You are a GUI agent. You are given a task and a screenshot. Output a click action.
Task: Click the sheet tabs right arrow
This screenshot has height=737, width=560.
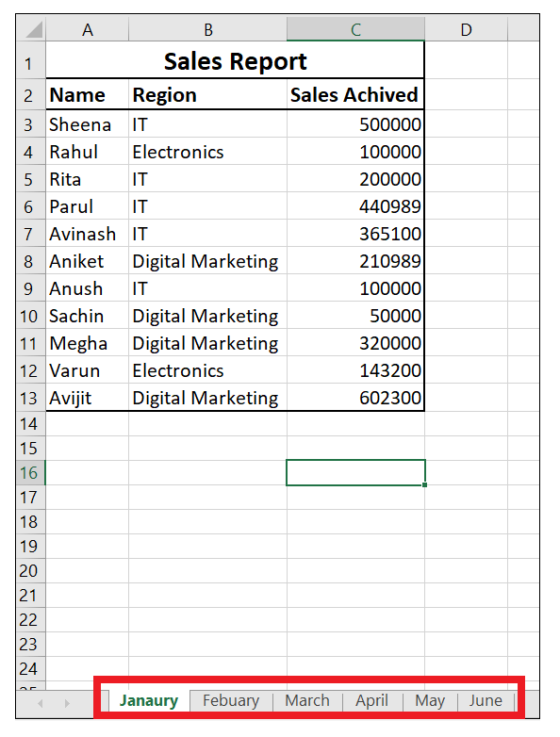[x=67, y=703]
